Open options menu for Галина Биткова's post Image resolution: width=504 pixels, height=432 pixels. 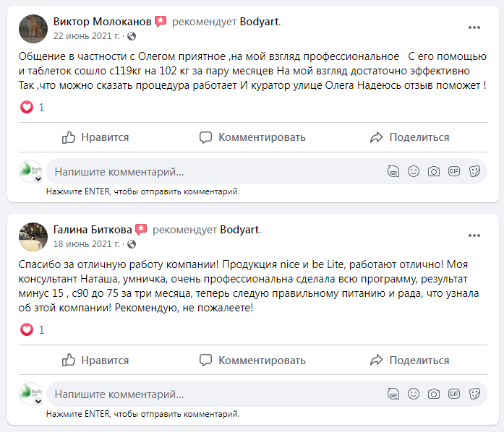point(474,236)
